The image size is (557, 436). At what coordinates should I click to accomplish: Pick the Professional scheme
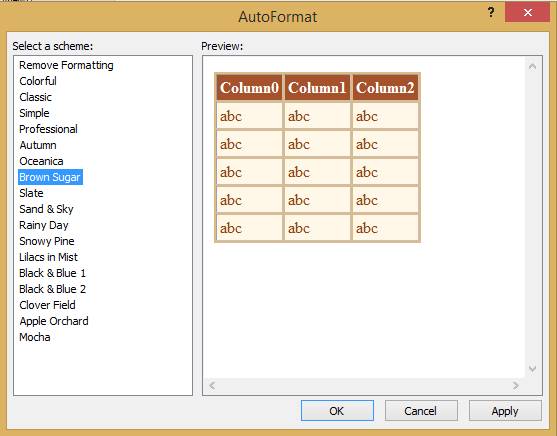coord(48,129)
